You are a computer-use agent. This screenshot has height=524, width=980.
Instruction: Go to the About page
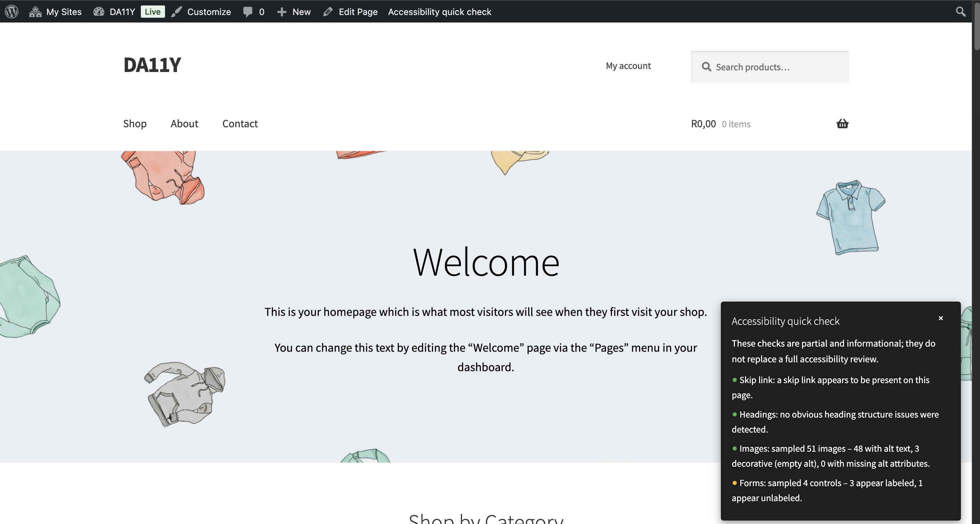coord(184,123)
